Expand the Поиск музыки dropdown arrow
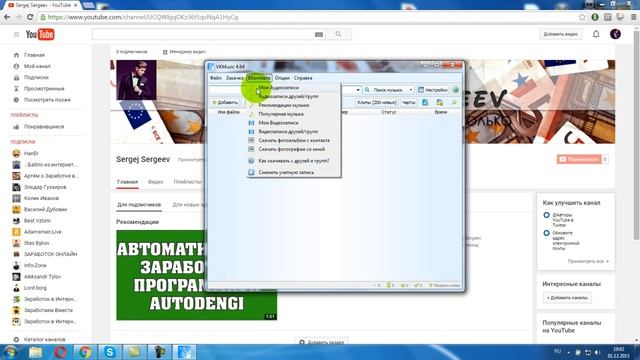640x360 pixels. click(x=411, y=90)
